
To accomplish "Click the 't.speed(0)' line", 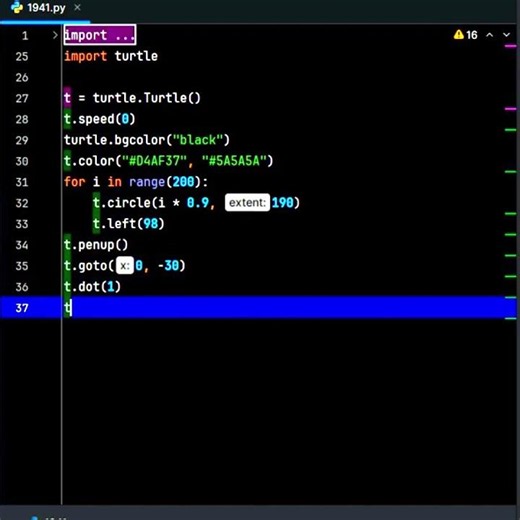I will [100, 119].
